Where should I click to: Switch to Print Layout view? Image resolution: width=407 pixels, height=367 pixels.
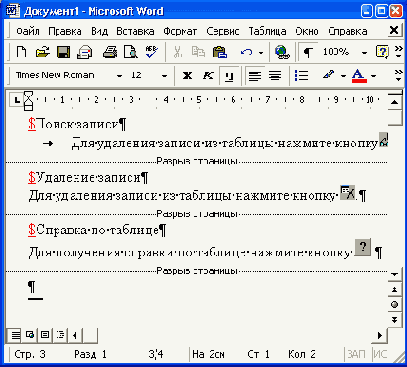[x=45, y=335]
